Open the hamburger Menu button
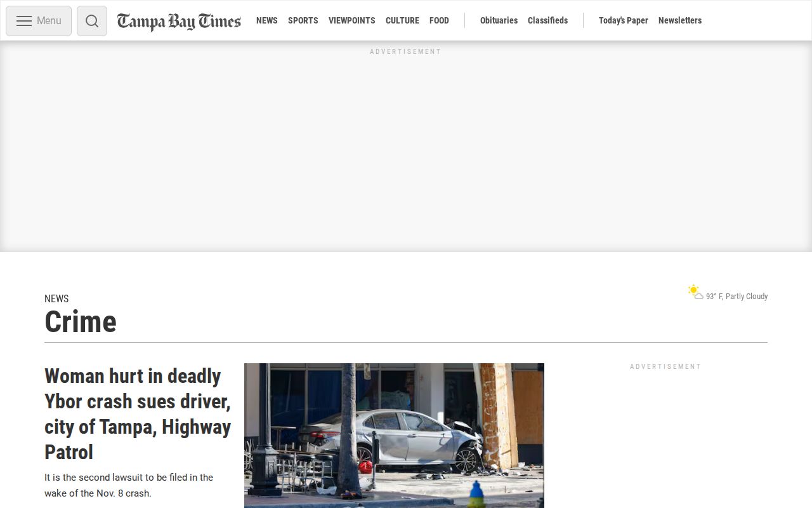Image resolution: width=812 pixels, height=508 pixels. (x=39, y=21)
